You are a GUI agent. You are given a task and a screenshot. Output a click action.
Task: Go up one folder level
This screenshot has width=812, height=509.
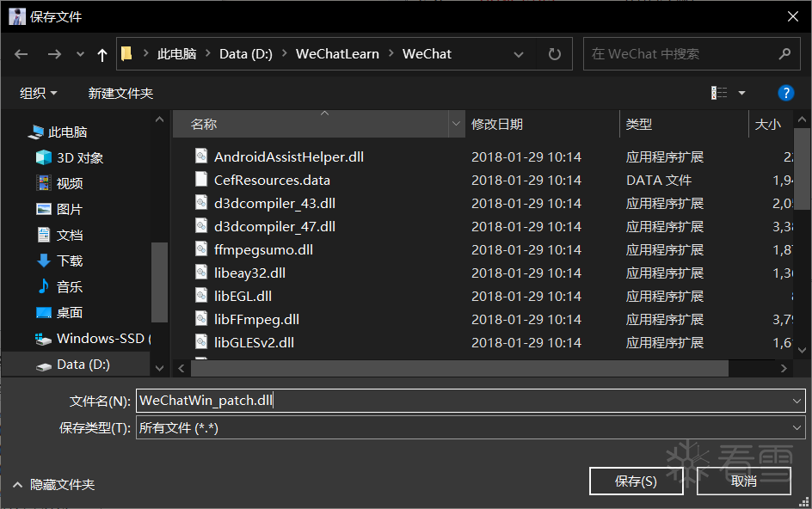point(102,54)
